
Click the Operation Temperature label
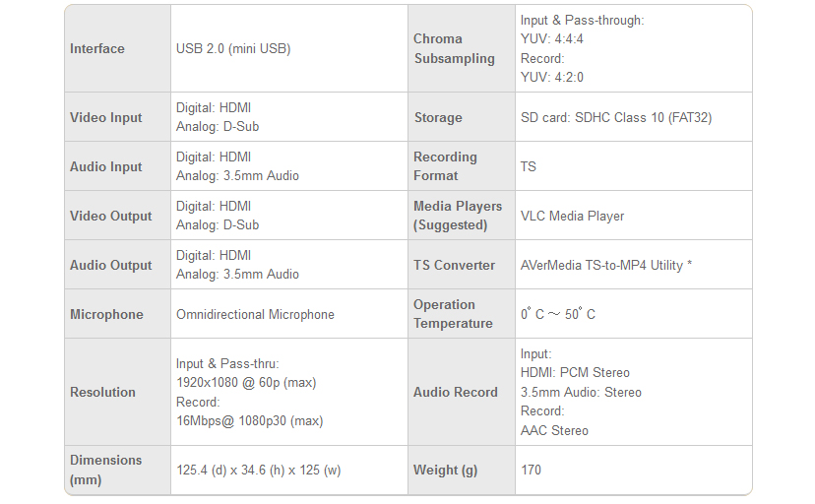click(453, 313)
